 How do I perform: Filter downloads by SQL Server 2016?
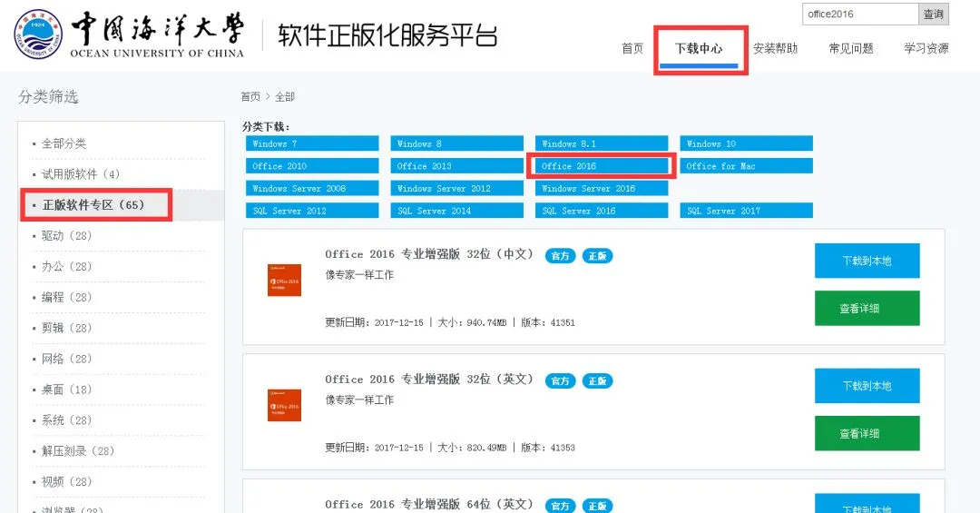[602, 211]
